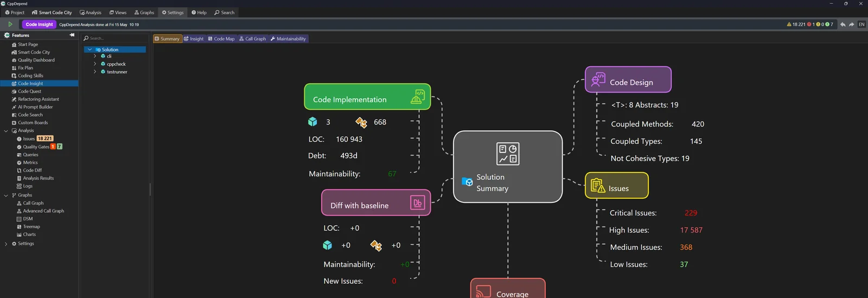Collapse the Analysis section in Features
The image size is (868, 298).
coord(6,131)
